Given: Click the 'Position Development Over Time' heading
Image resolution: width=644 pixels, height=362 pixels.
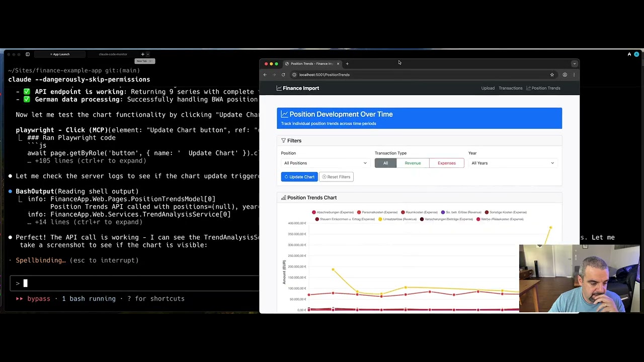Looking at the screenshot, I should [x=341, y=114].
